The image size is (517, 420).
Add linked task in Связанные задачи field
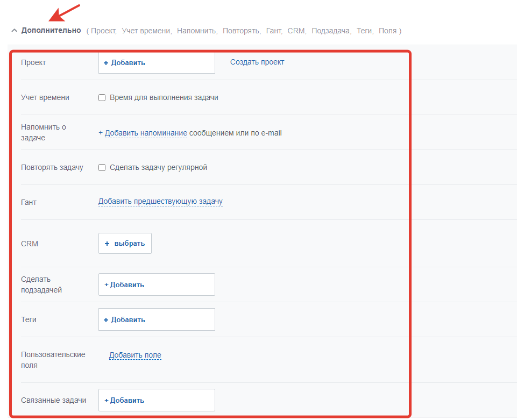point(157,400)
